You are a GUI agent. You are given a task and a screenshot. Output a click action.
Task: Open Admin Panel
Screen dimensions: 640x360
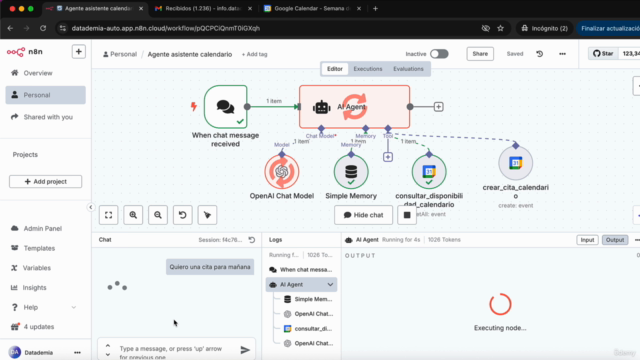42,228
